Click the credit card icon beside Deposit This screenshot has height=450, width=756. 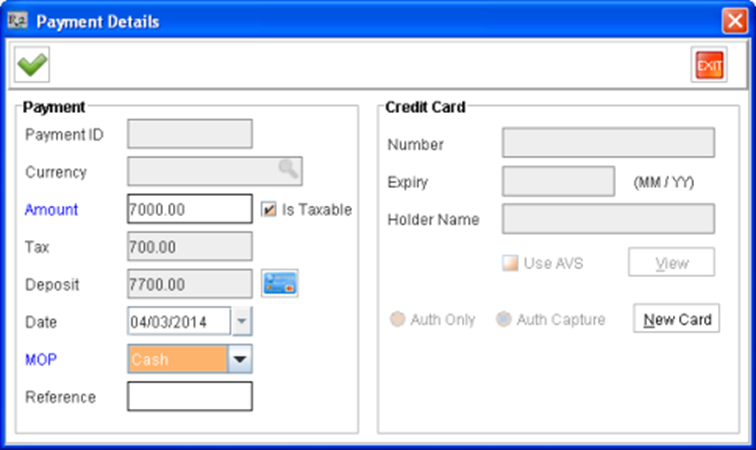pyautogui.click(x=280, y=283)
